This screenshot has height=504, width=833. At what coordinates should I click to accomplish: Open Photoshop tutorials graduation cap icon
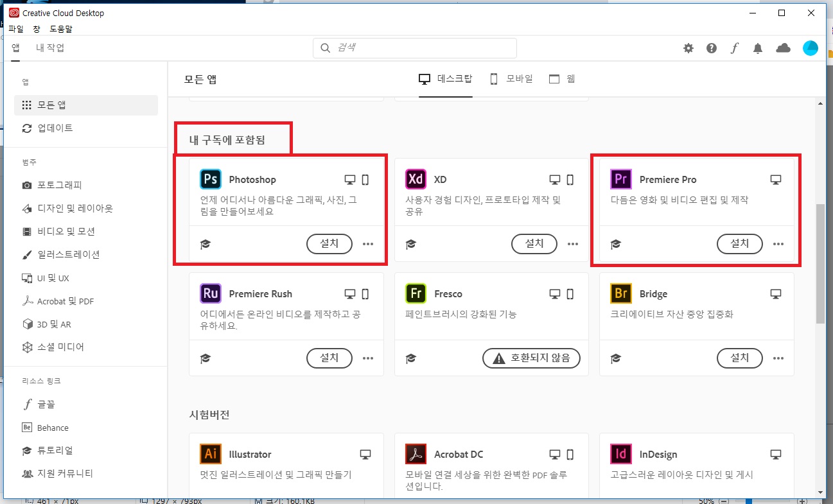(206, 244)
